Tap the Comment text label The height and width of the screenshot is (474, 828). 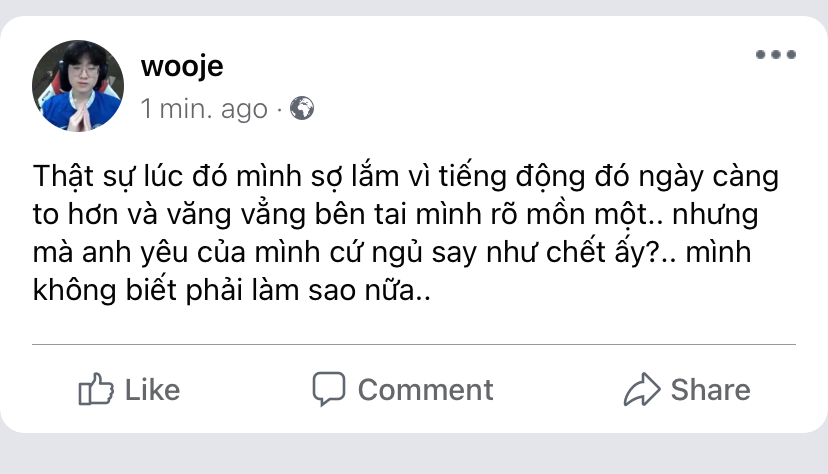[426, 390]
